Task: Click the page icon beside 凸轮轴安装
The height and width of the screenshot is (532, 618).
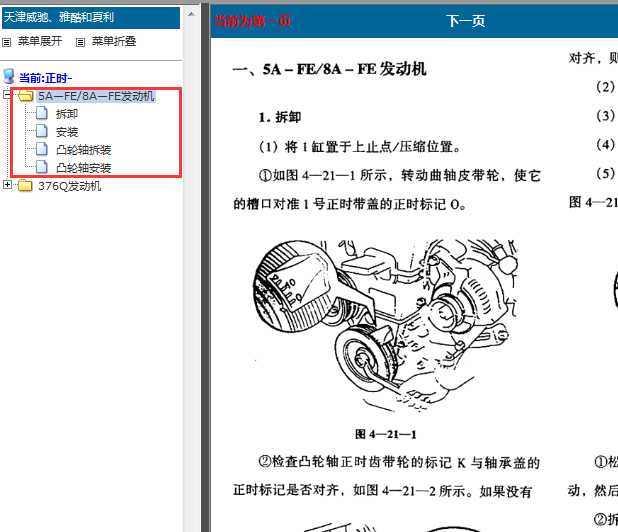Action: 42,167
